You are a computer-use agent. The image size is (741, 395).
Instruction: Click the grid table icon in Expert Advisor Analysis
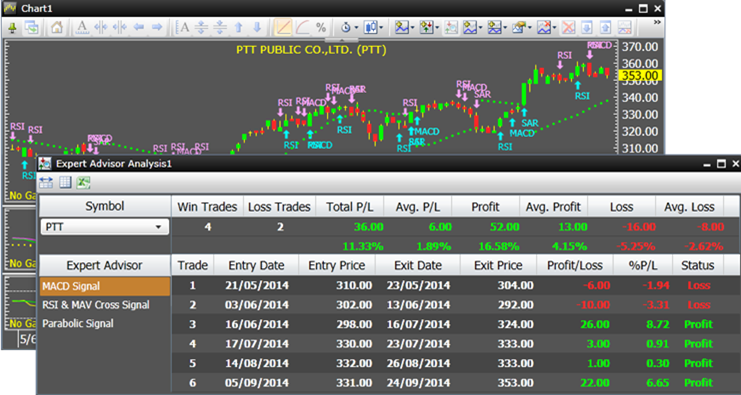[65, 182]
